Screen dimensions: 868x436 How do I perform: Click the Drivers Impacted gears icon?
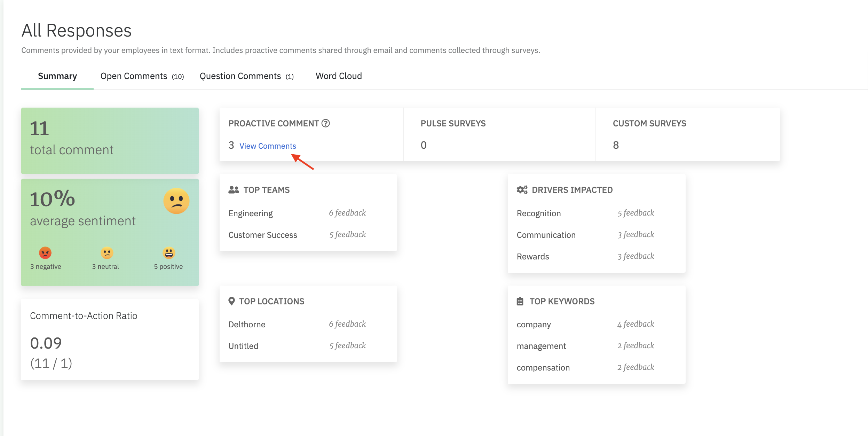coord(522,190)
